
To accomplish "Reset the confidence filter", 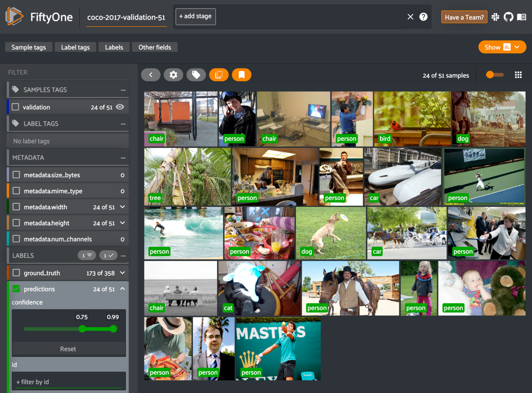I will pos(68,349).
